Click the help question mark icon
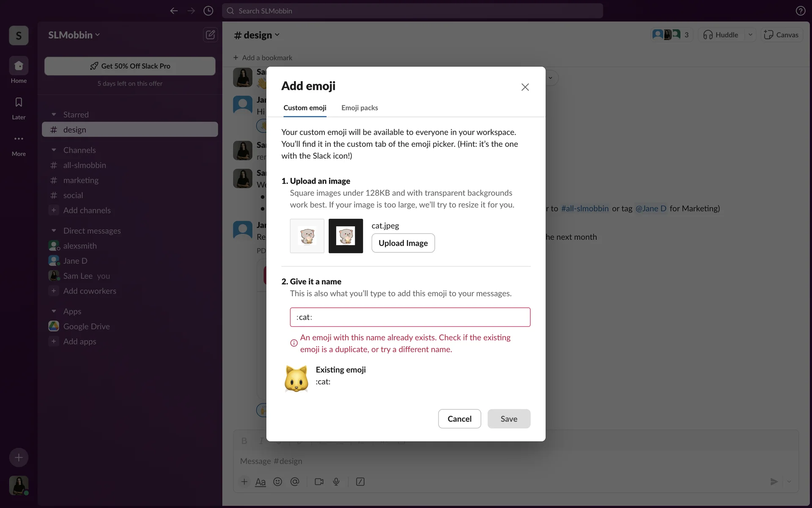The image size is (812, 508). [800, 11]
